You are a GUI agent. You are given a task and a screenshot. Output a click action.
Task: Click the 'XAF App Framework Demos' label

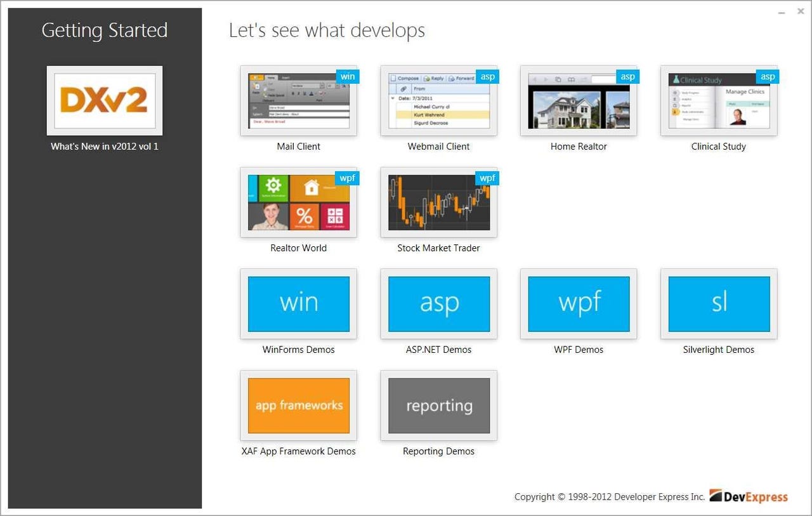[298, 451]
